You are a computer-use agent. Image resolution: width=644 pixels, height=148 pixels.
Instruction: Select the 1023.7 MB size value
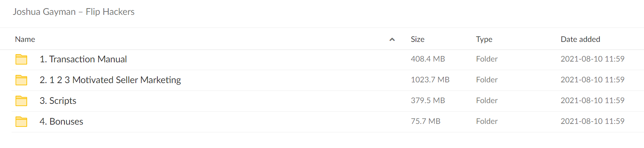click(430, 80)
